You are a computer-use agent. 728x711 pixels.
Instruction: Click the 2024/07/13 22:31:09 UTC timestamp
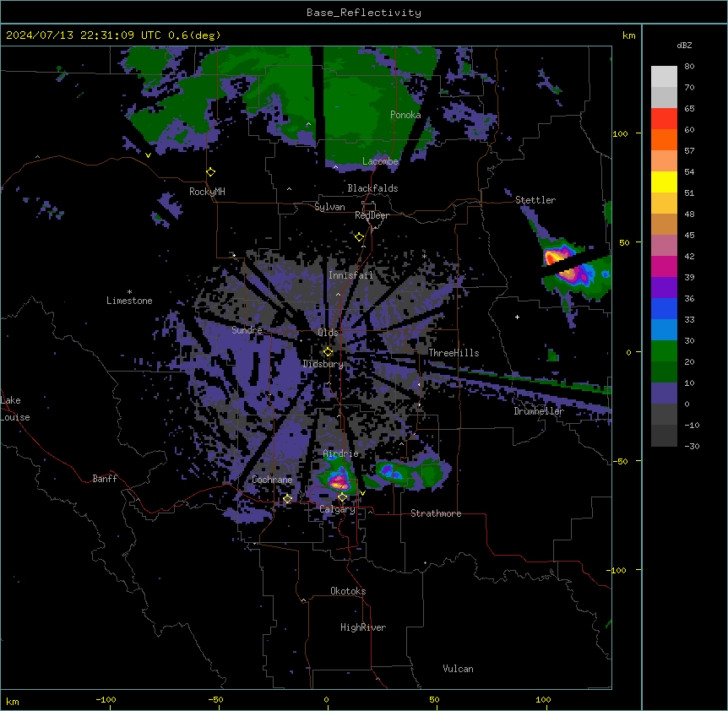pyautogui.click(x=84, y=35)
